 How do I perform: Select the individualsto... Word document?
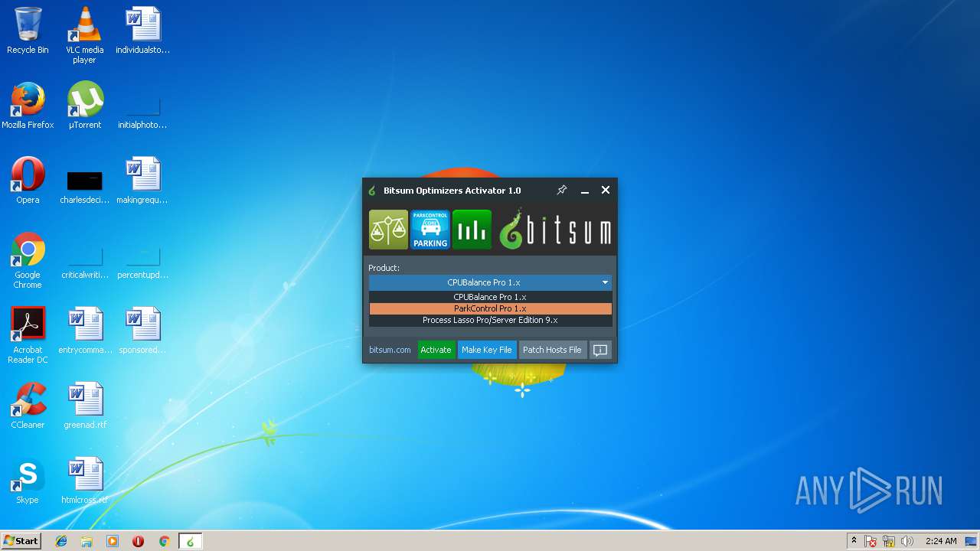click(142, 31)
